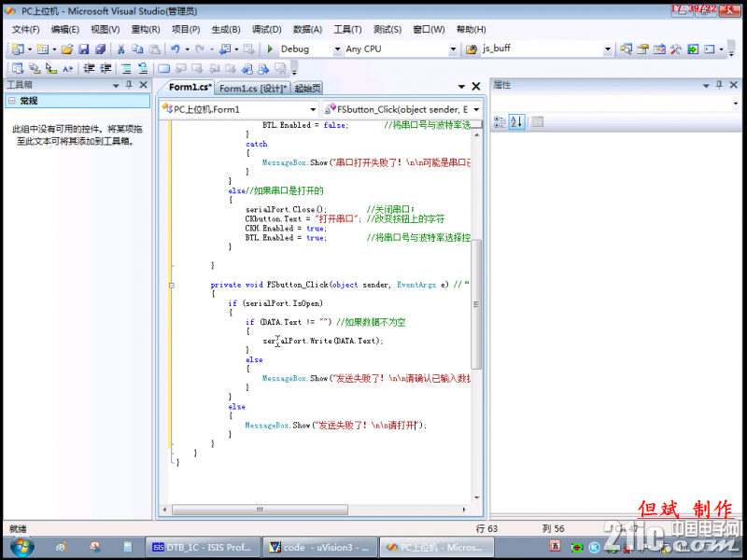Click the Display Word Completion icon
Viewport: 747px width, 560px height.
pos(67,68)
